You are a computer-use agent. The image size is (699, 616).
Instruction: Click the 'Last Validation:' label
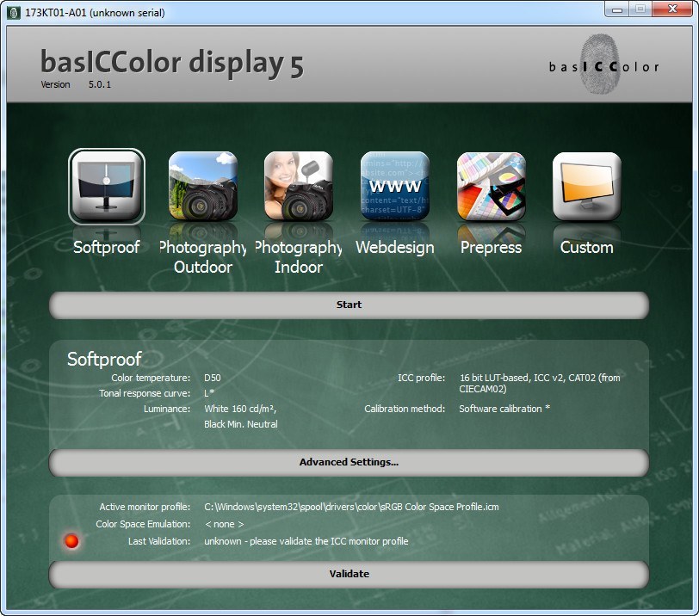click(x=159, y=541)
